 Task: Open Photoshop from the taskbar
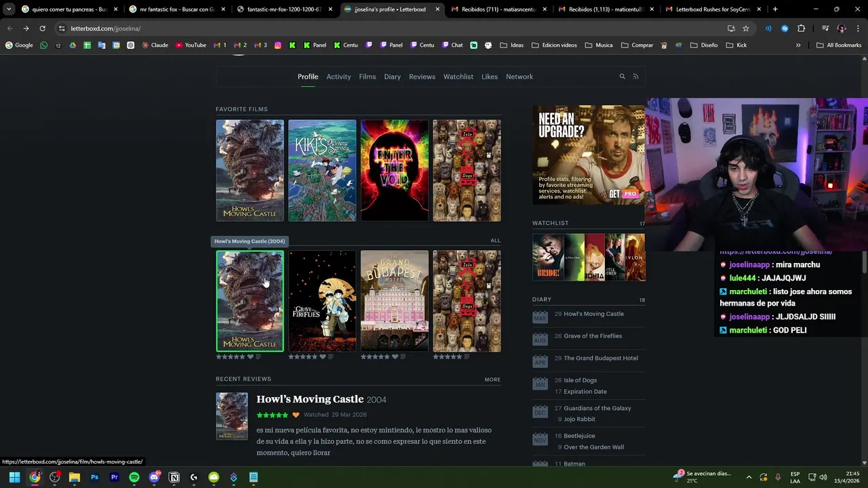click(x=94, y=477)
